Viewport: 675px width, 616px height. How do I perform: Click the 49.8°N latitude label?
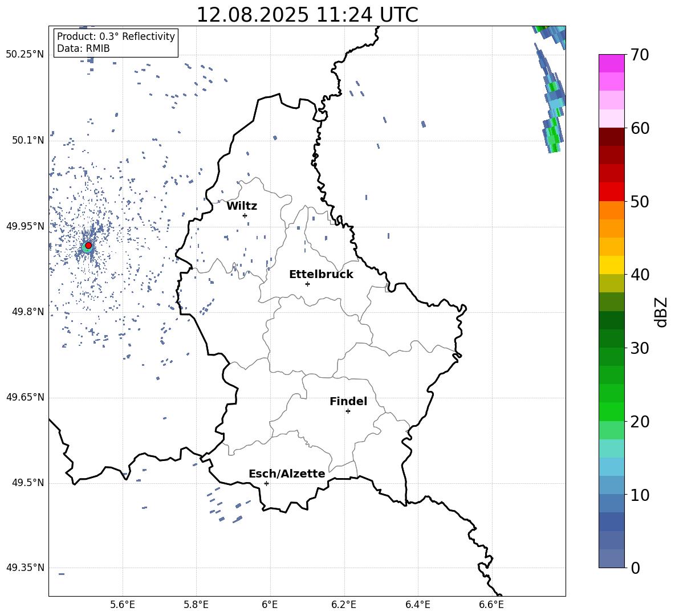28,312
